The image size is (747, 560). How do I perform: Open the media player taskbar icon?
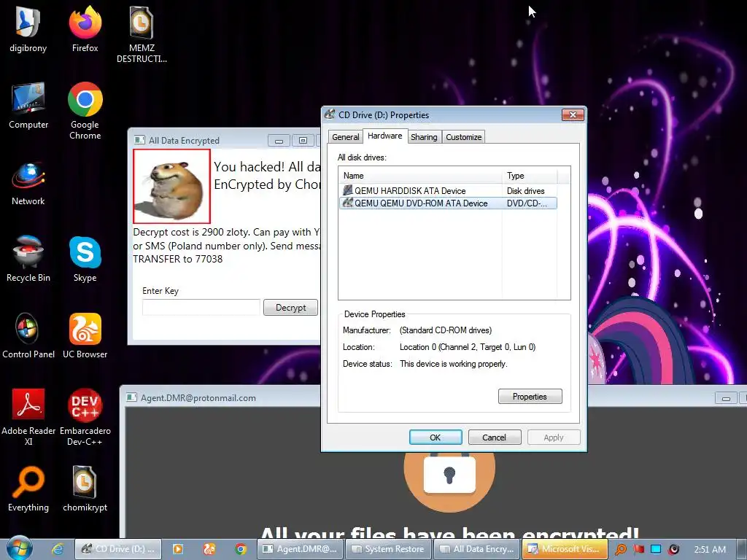(x=178, y=549)
